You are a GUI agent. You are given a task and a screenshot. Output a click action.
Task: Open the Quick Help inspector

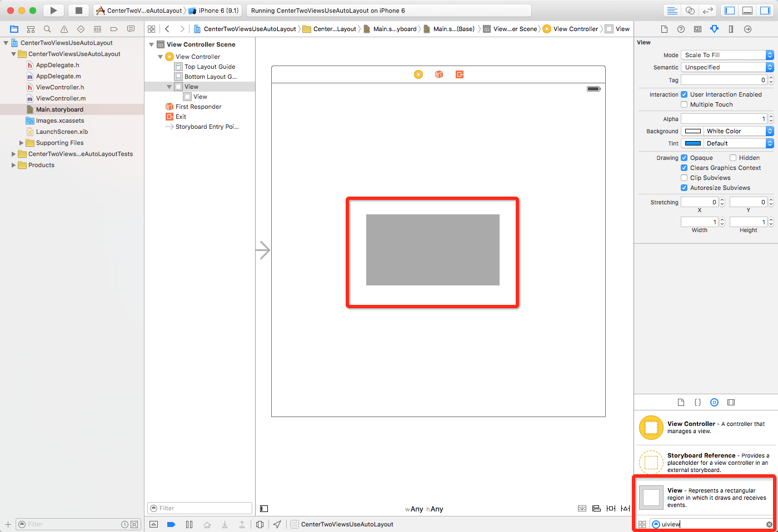[681, 29]
